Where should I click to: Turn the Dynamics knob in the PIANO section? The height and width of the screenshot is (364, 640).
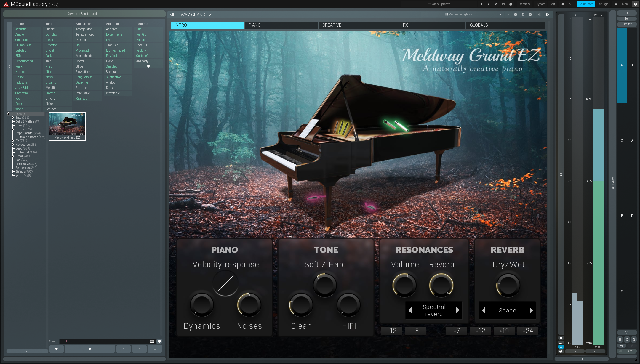[x=201, y=304]
